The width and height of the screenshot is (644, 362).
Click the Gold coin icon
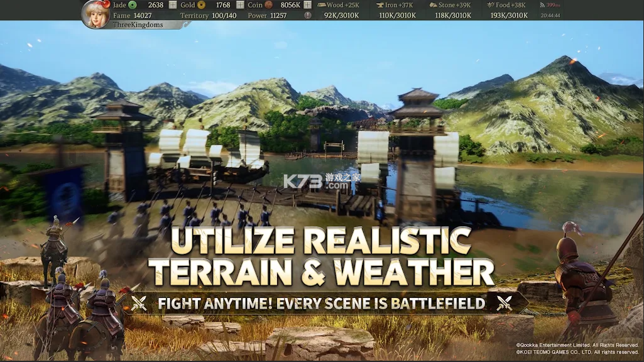201,5
